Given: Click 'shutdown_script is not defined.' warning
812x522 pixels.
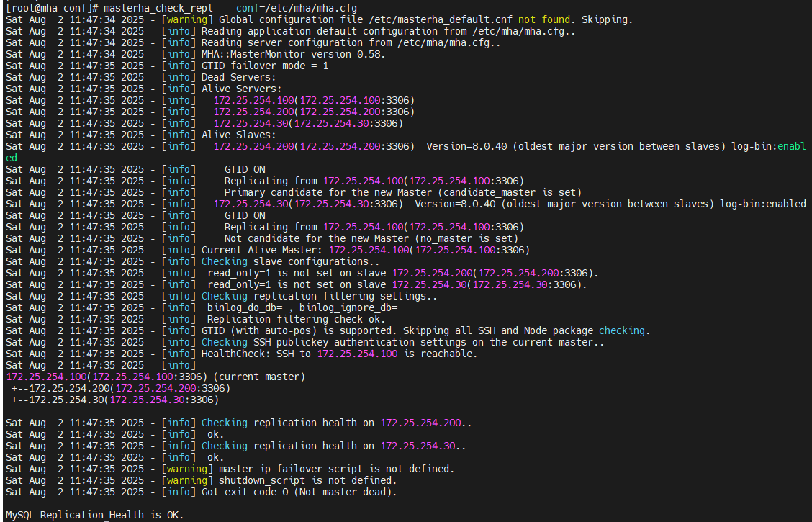Looking at the screenshot, I should click(x=307, y=480).
